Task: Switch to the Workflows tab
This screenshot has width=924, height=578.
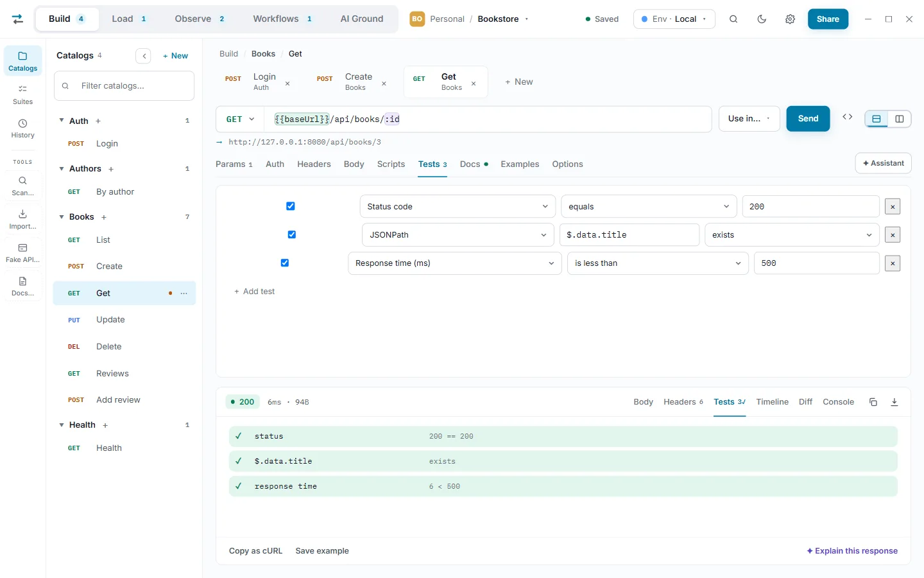Action: 282,19
